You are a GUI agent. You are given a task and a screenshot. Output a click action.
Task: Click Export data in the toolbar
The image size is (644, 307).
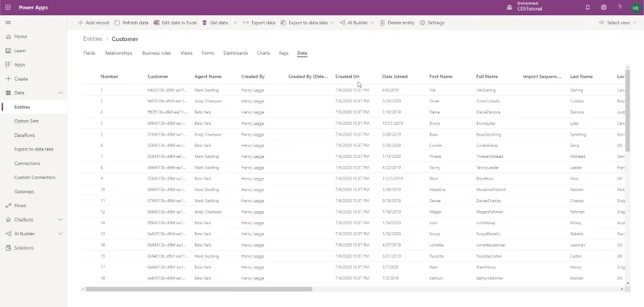[258, 23]
